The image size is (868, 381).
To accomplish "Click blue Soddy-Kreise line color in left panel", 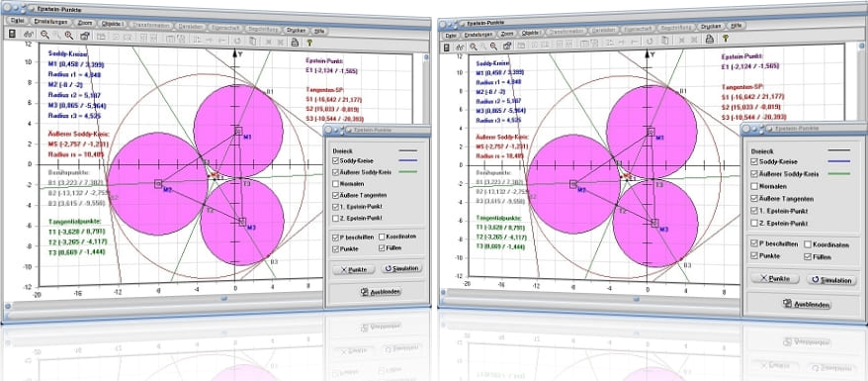I will 407,160.
